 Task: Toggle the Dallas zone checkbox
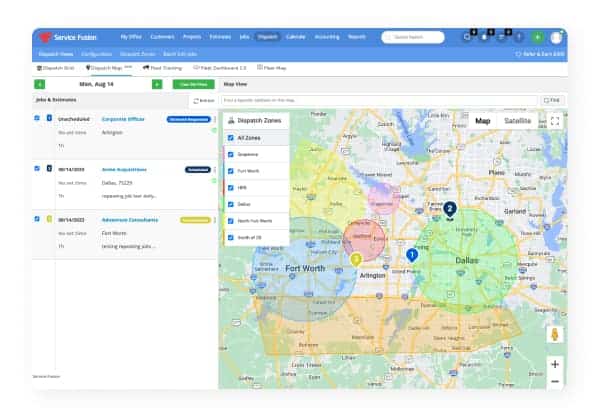(231, 203)
